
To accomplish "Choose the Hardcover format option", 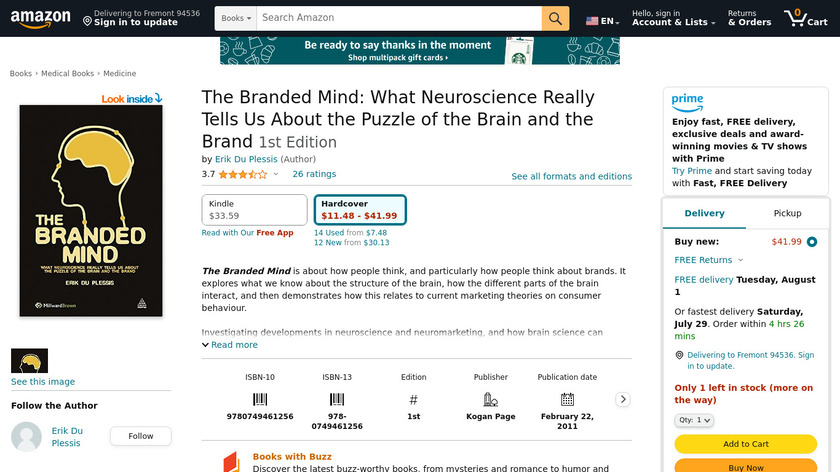I will point(359,210).
